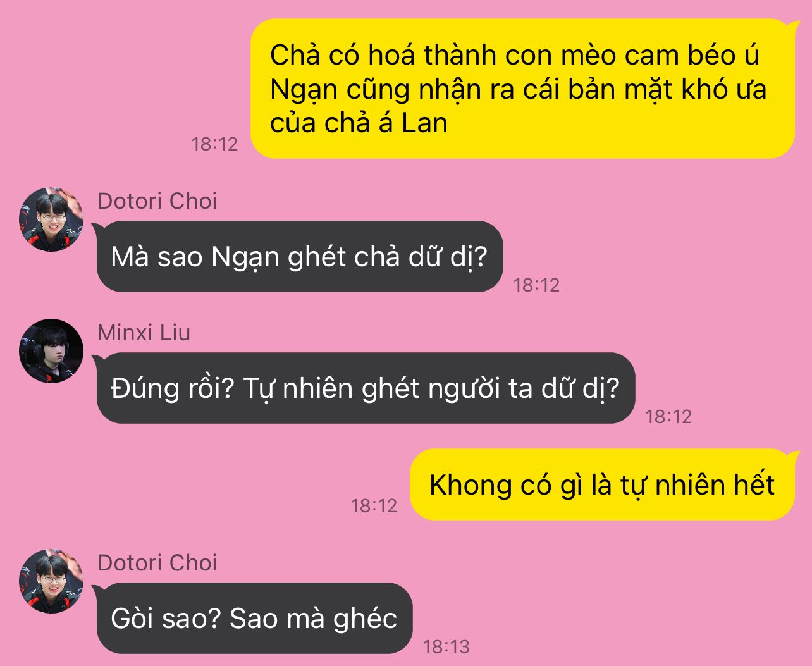Click the 18:12 timestamp beside 'Khong có gì' message
The width and height of the screenshot is (812, 666).
374,506
